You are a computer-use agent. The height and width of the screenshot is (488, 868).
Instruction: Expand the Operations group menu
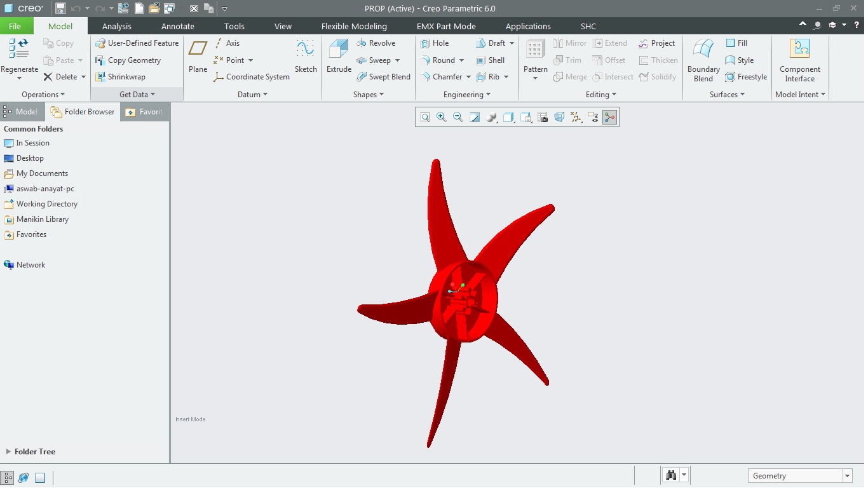43,95
